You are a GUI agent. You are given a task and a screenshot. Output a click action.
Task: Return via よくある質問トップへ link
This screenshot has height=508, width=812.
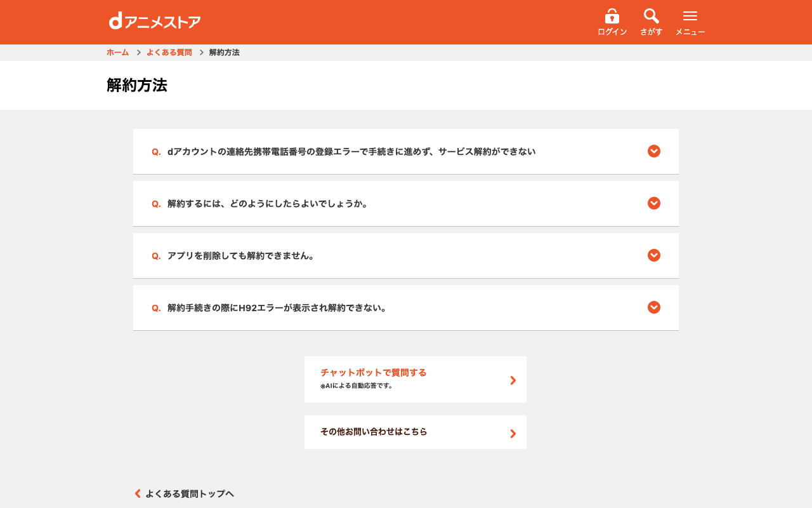click(x=190, y=493)
